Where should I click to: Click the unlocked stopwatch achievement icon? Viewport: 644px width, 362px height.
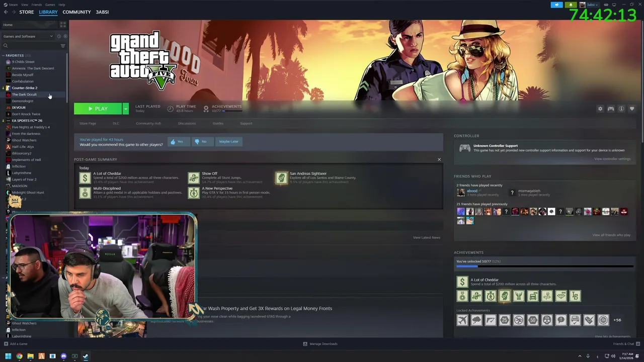tap(491, 296)
